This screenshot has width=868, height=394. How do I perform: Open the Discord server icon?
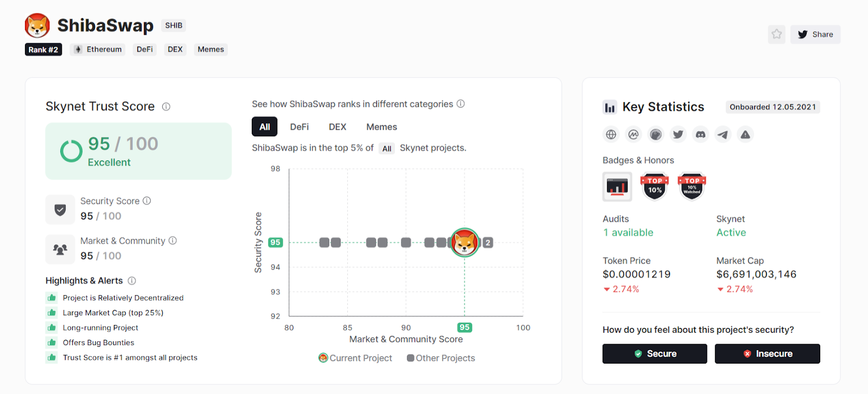point(700,135)
